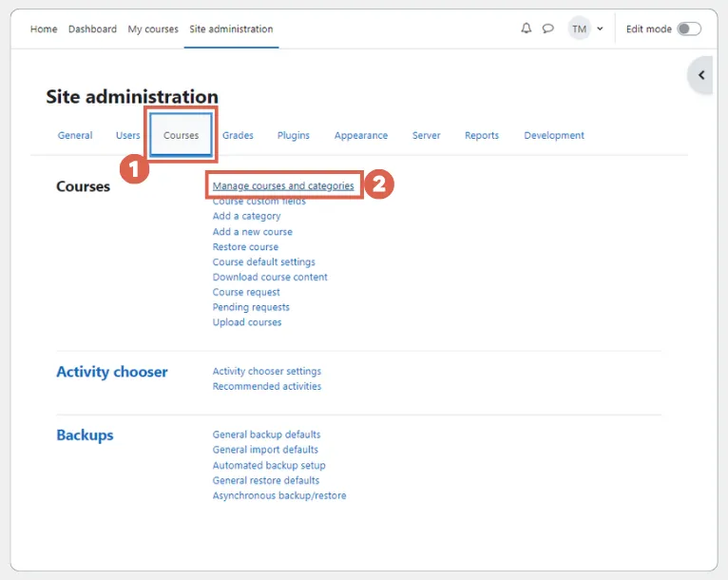The height and width of the screenshot is (580, 728).
Task: Open Download course content link
Action: pos(270,277)
